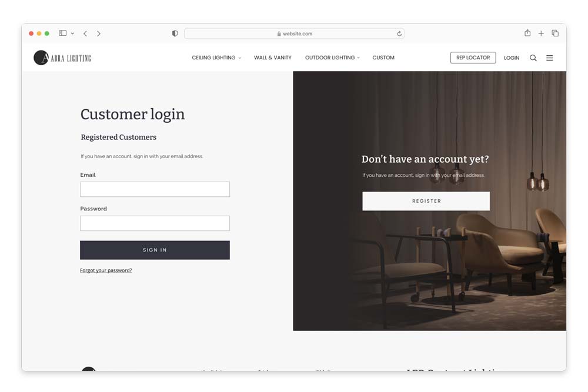
Task: Open the Custom menu item
Action: pyautogui.click(x=383, y=58)
